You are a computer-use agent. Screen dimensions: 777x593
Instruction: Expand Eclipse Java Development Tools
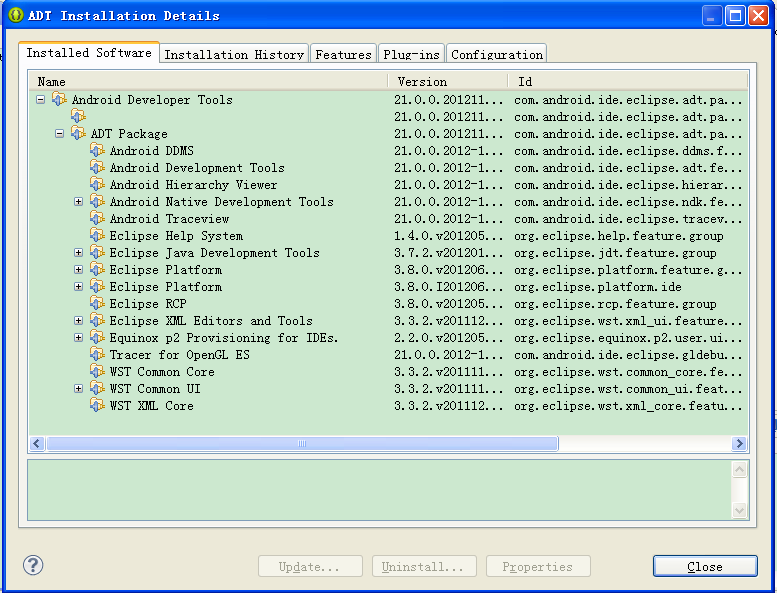78,252
